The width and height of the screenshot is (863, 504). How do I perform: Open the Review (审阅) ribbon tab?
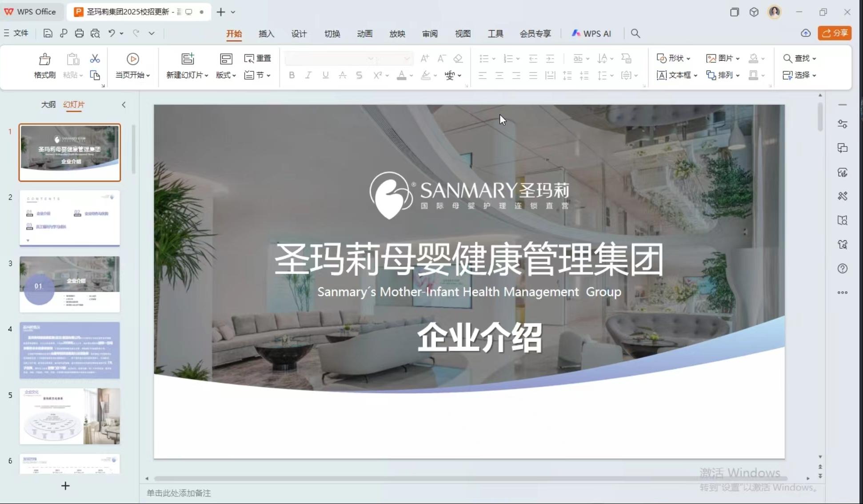[x=430, y=34]
